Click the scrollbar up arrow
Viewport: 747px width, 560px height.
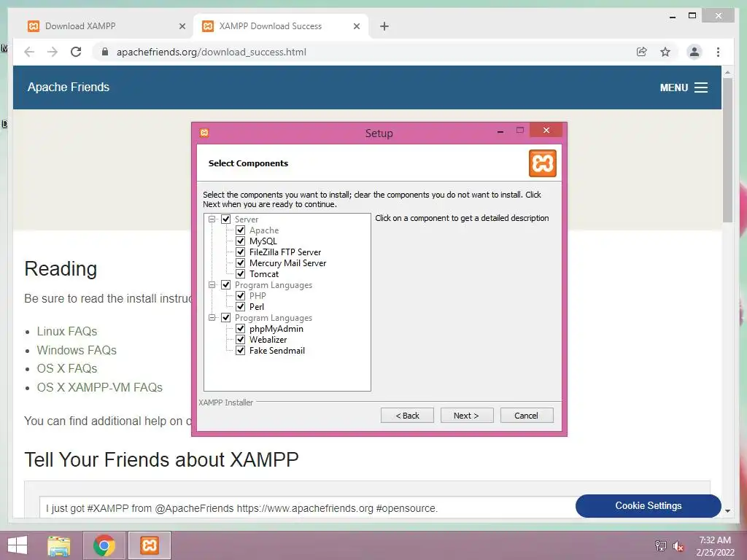click(x=727, y=72)
